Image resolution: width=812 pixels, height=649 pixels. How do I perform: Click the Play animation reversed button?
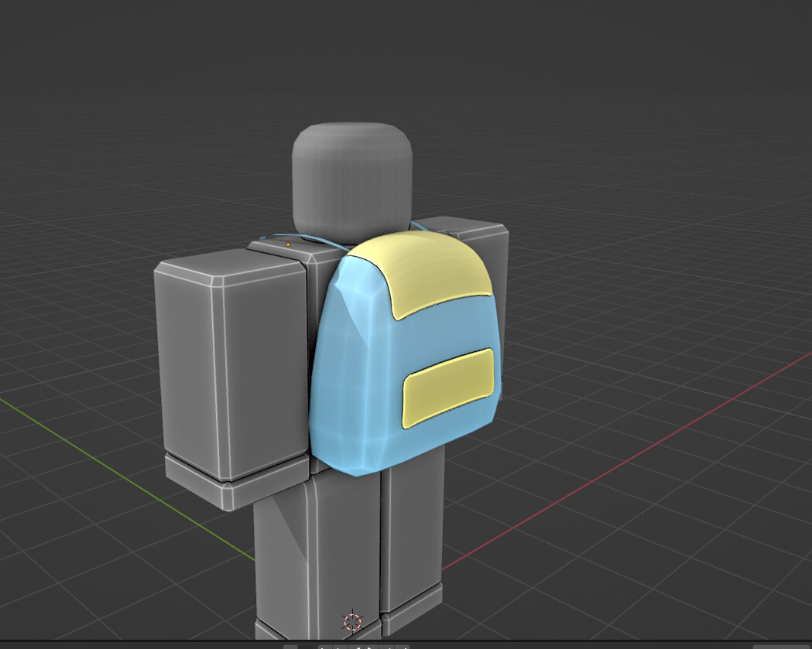[358, 647]
